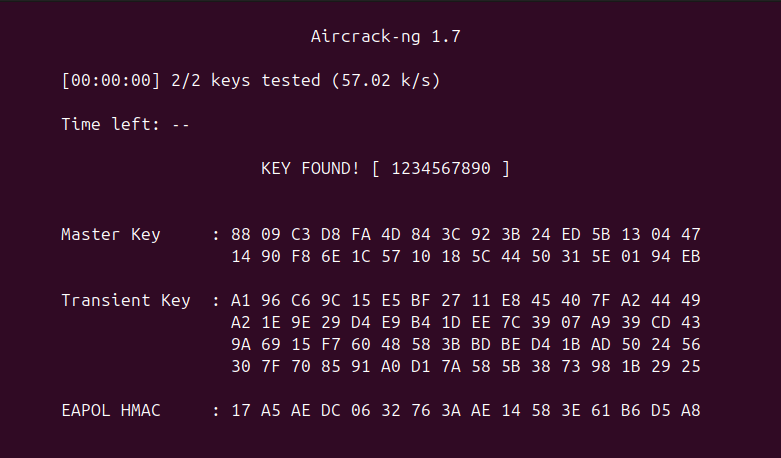The width and height of the screenshot is (781, 458).
Task: Click the KEY FOUND! text
Action: pos(310,168)
